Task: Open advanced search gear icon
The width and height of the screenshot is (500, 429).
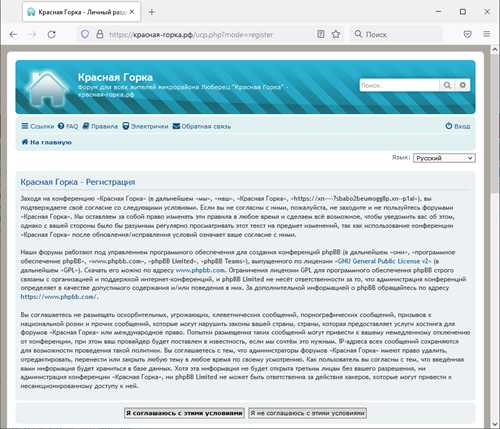Action: tap(463, 85)
